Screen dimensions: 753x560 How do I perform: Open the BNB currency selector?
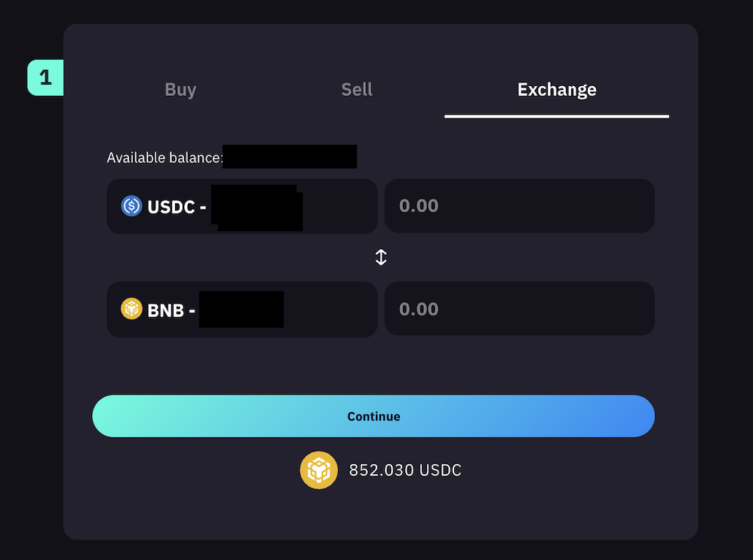(241, 309)
